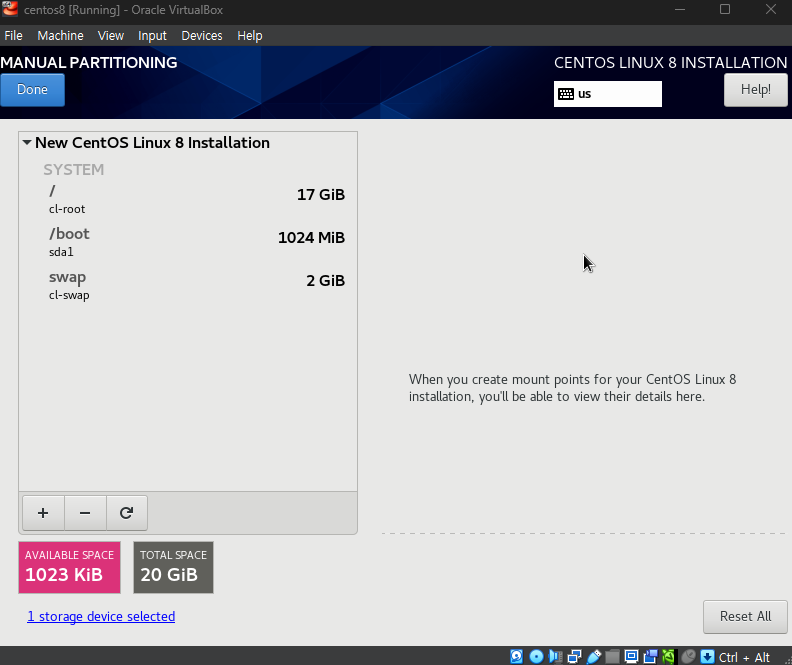Minimize the VirtualBox window

click(680, 9)
